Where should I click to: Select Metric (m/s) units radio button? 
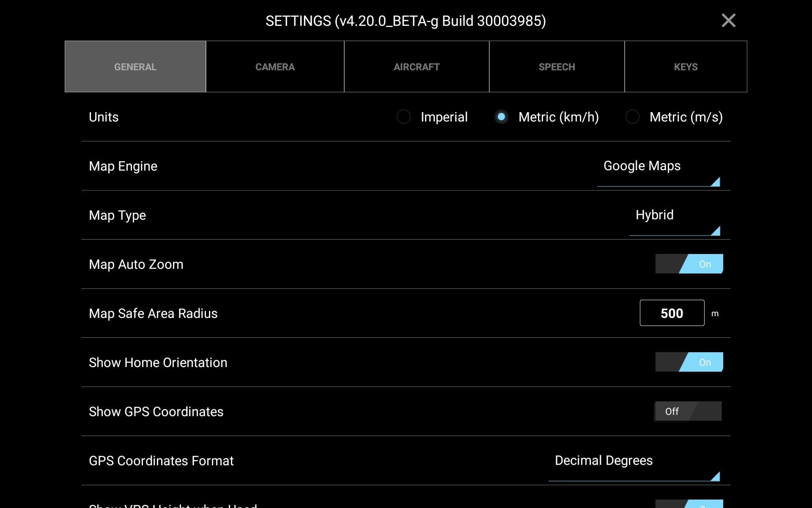633,117
